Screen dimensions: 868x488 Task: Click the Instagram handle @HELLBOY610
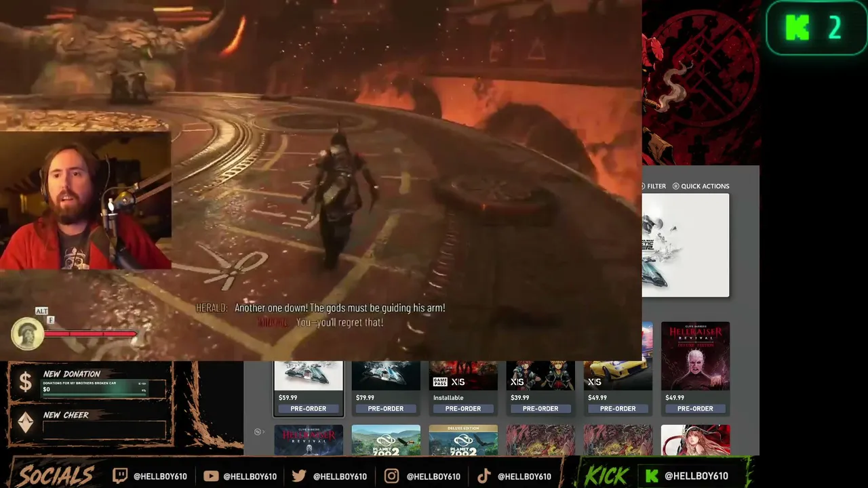pos(433,476)
